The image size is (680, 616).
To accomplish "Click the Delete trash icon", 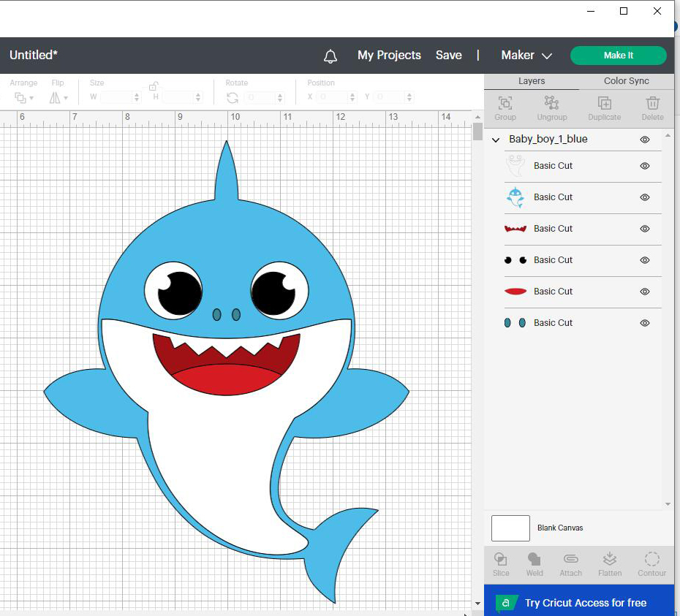I will 653,103.
